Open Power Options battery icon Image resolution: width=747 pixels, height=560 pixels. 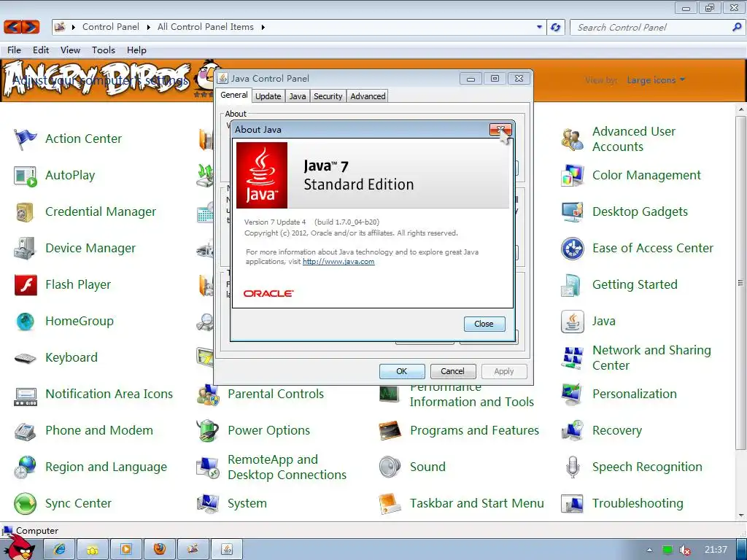[207, 430]
